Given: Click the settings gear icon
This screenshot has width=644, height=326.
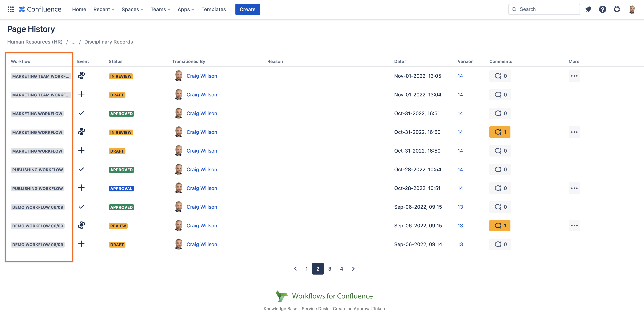Looking at the screenshot, I should pyautogui.click(x=617, y=9).
